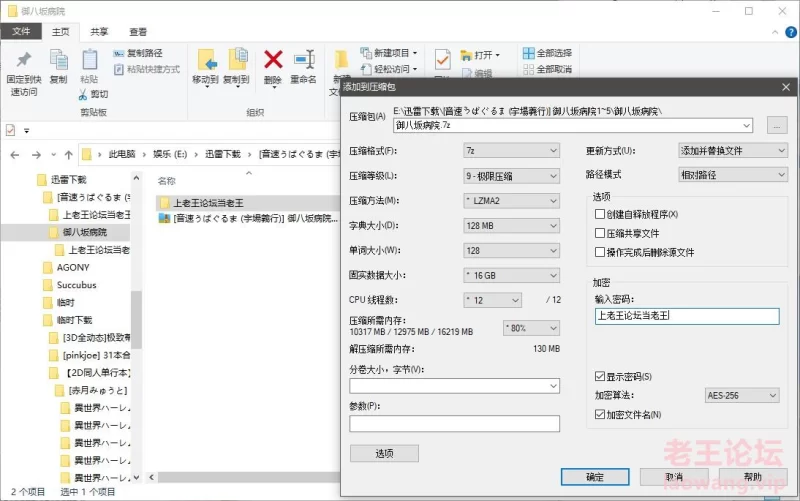The height and width of the screenshot is (501, 800).
Task: Select the Succubus folder in tree
Action: [77, 285]
